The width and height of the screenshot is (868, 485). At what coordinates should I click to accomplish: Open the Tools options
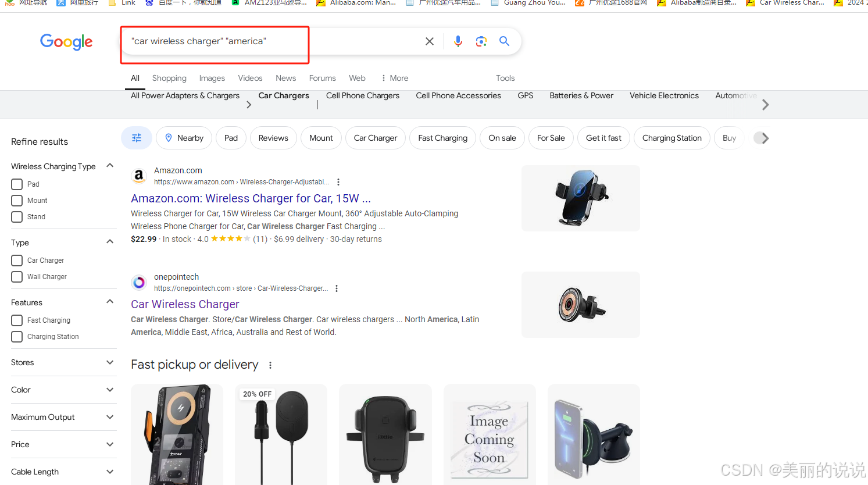pyautogui.click(x=505, y=78)
